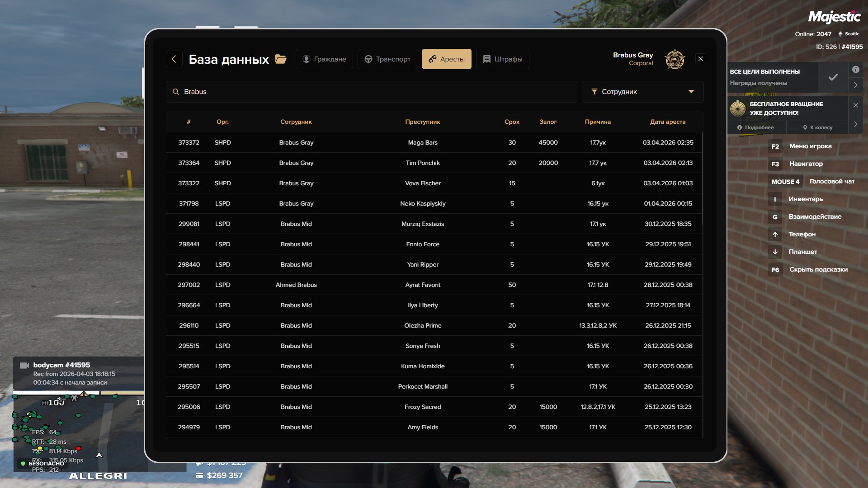Screen dimensions: 868x488
Task: Click the Brabus search input field
Action: (371, 92)
